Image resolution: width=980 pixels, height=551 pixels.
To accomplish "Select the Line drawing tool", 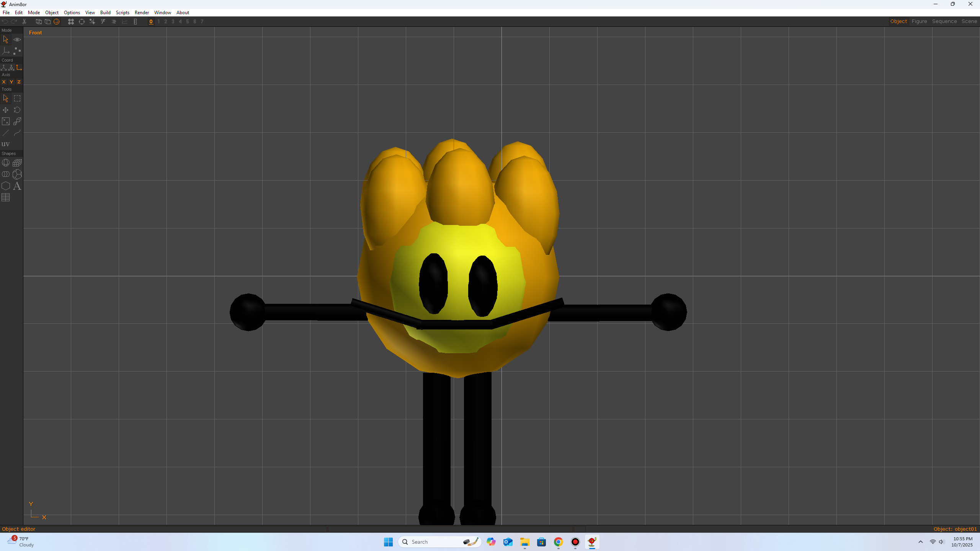I will 6,133.
